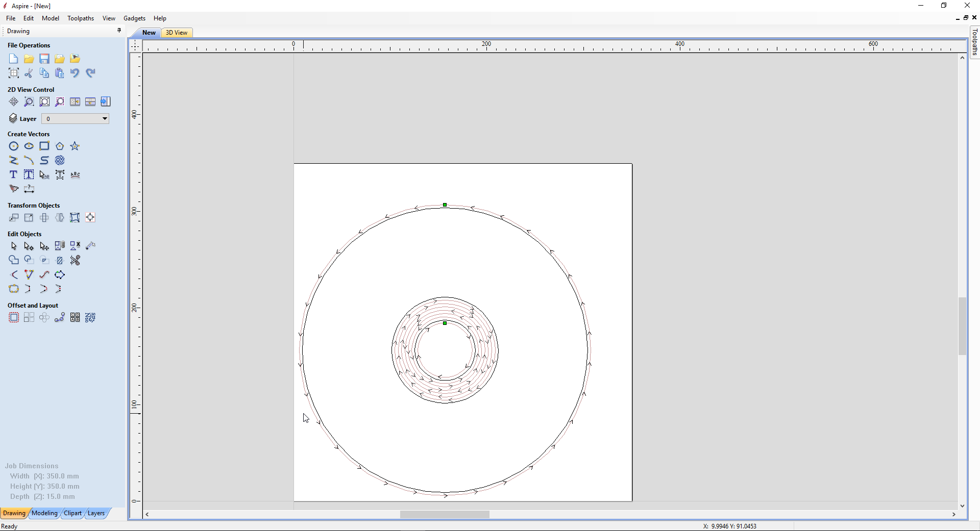Image resolution: width=980 pixels, height=531 pixels.
Task: Open the Layer dropdown showing 0
Action: click(x=75, y=119)
